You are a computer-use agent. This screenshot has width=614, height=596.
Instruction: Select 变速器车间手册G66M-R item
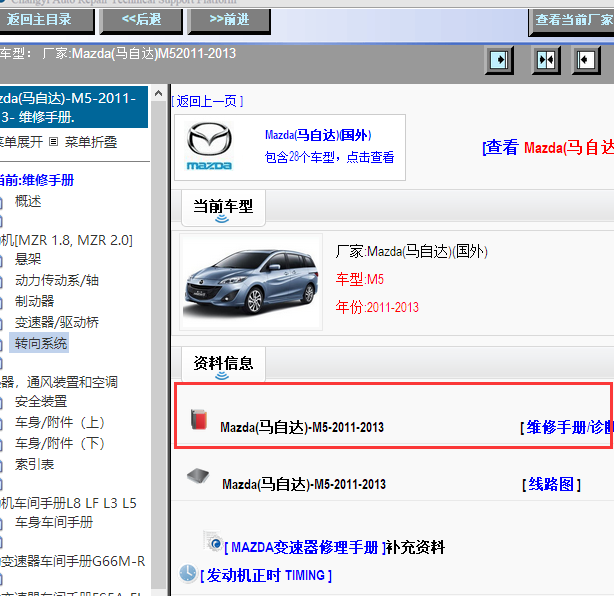[73, 562]
